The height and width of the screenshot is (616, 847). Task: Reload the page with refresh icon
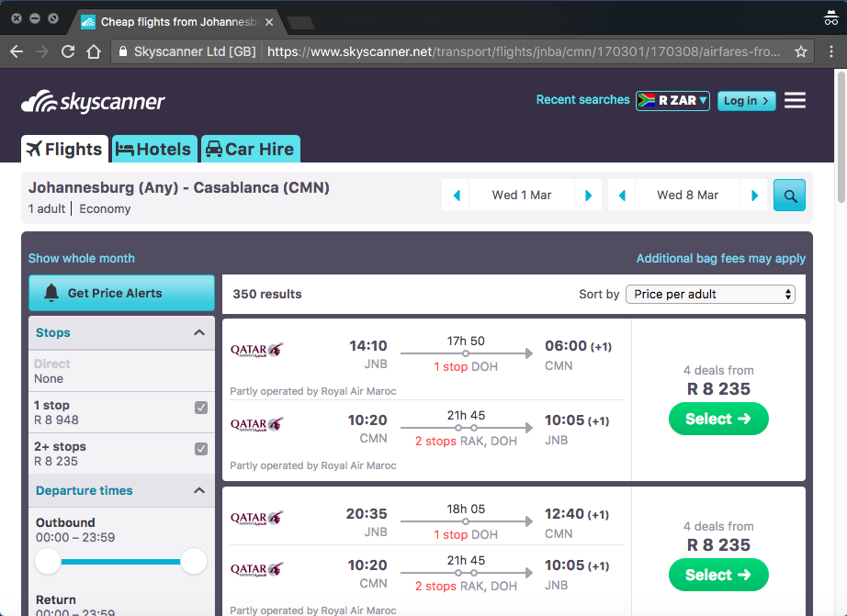tap(68, 51)
